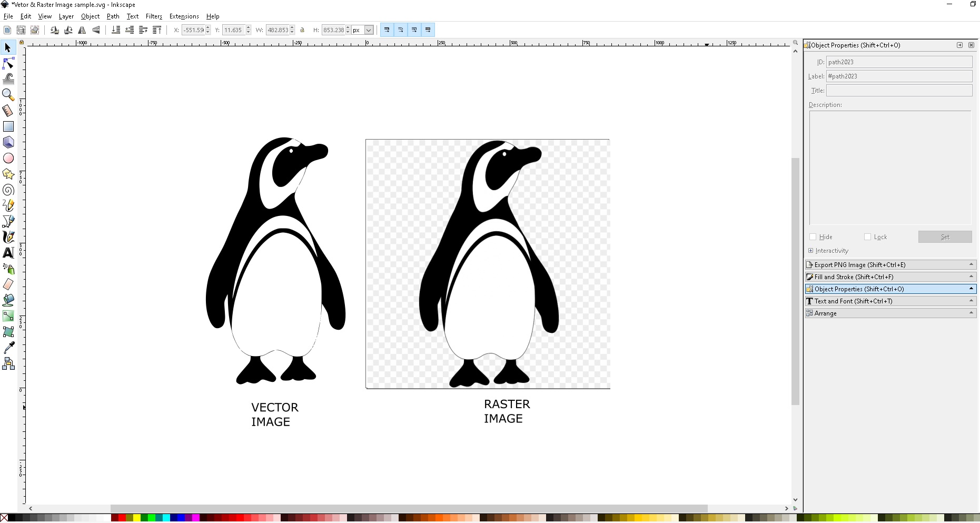Viewport: 980px width, 523px height.
Task: Toggle the guide lock at ruler corner
Action: (x=21, y=42)
